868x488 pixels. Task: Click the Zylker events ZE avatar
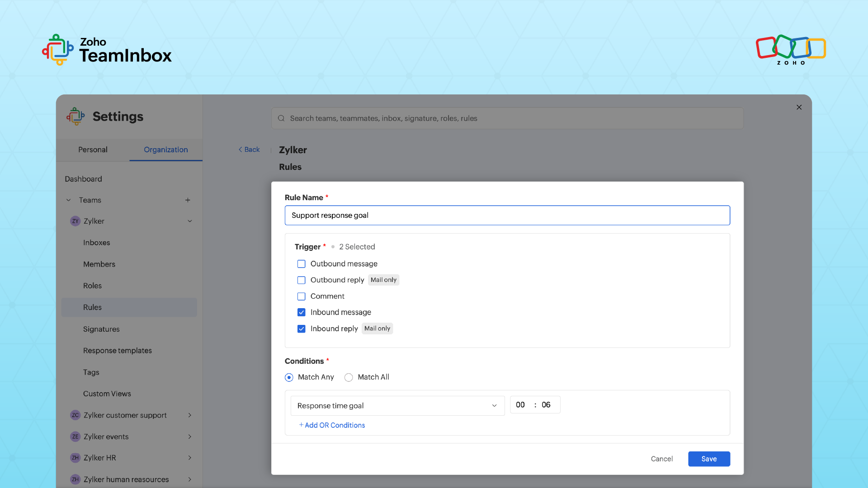75,436
